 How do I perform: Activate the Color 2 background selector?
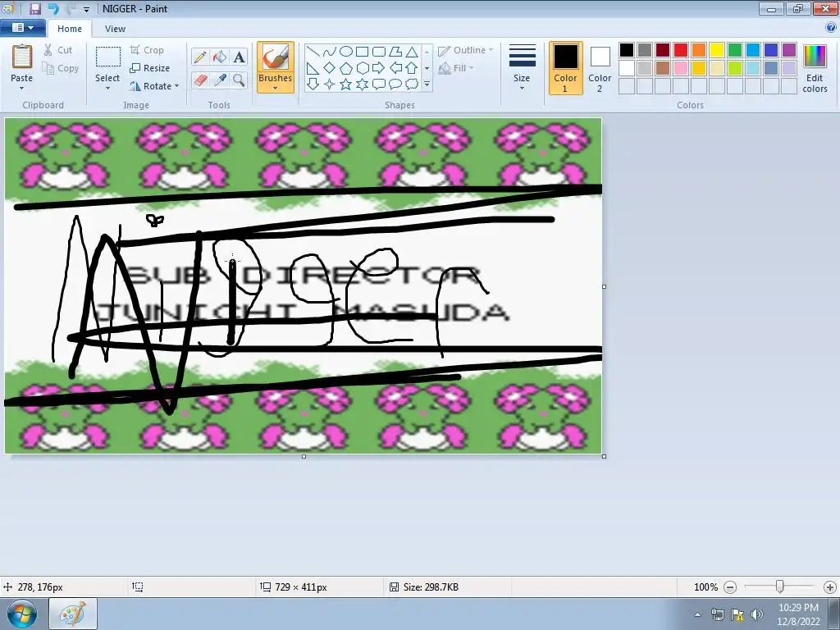pos(600,68)
